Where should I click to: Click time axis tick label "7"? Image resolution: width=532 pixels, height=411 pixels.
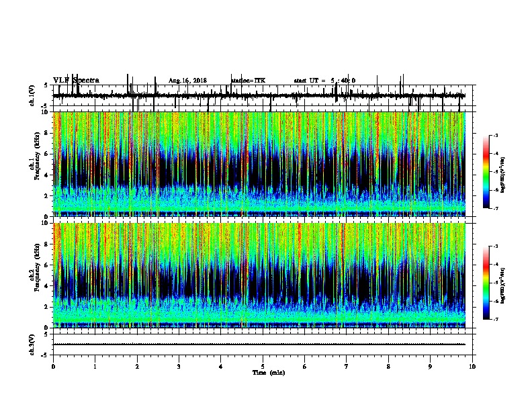pos(347,367)
